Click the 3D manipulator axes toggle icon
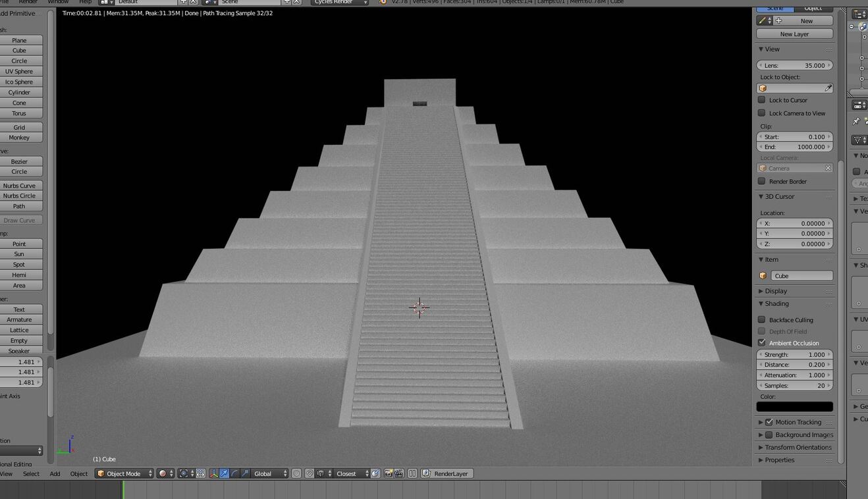Screen dimensions: 868x499 tap(213, 473)
